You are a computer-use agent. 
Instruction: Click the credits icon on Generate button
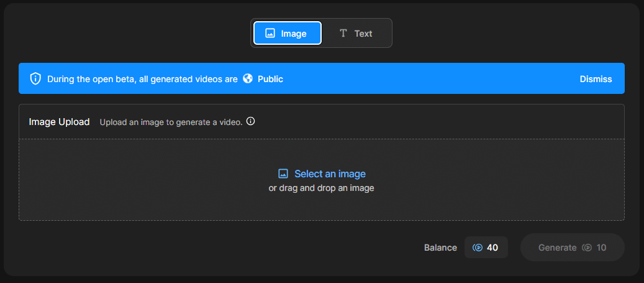coord(587,248)
